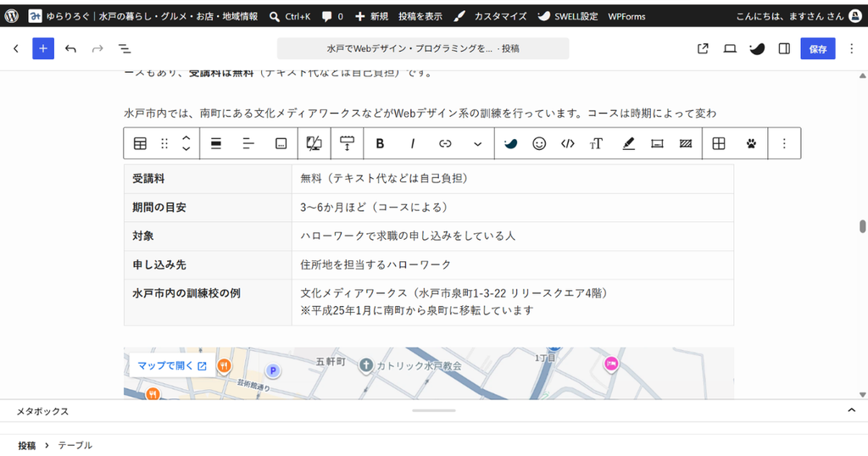Open the editor options three-dot menu
The image size is (868, 456).
pos(851,48)
